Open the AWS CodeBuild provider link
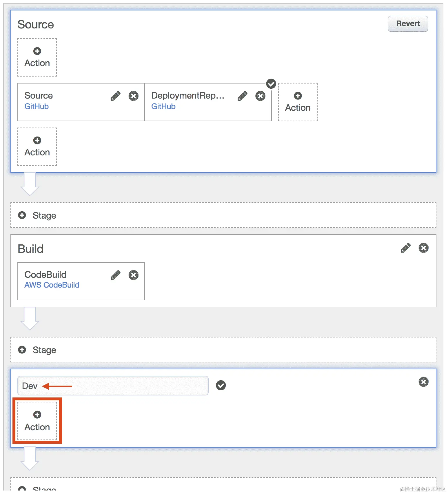 pyautogui.click(x=52, y=285)
